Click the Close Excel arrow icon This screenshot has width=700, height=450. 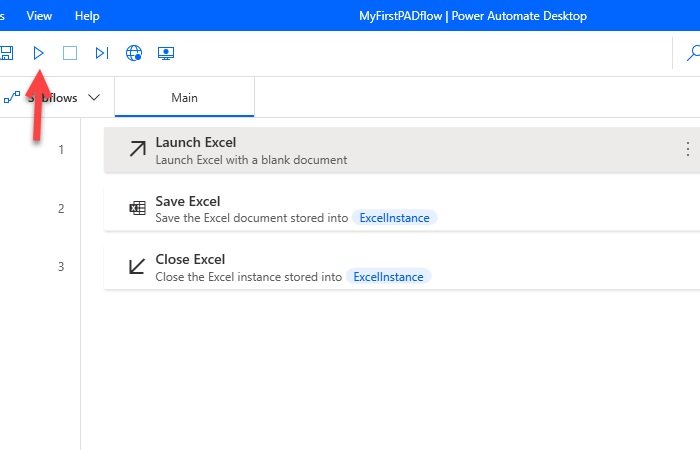point(137,266)
